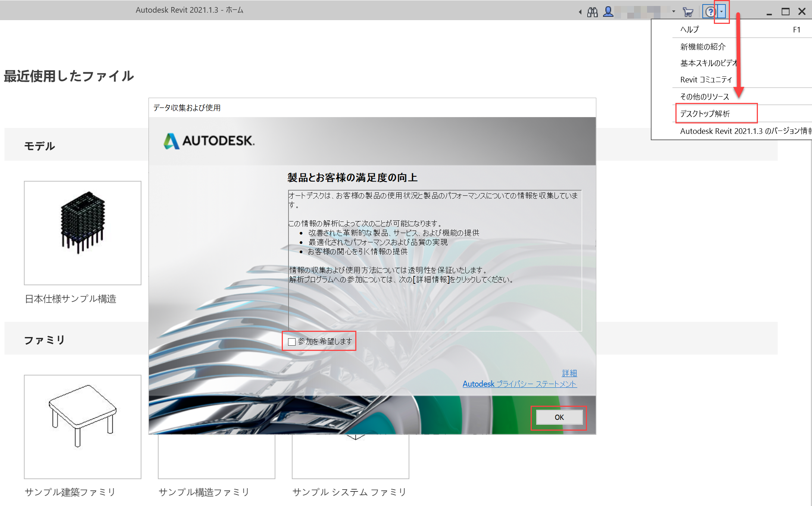812x506 pixels.
Task: Maximize the Revit window
Action: tap(786, 12)
